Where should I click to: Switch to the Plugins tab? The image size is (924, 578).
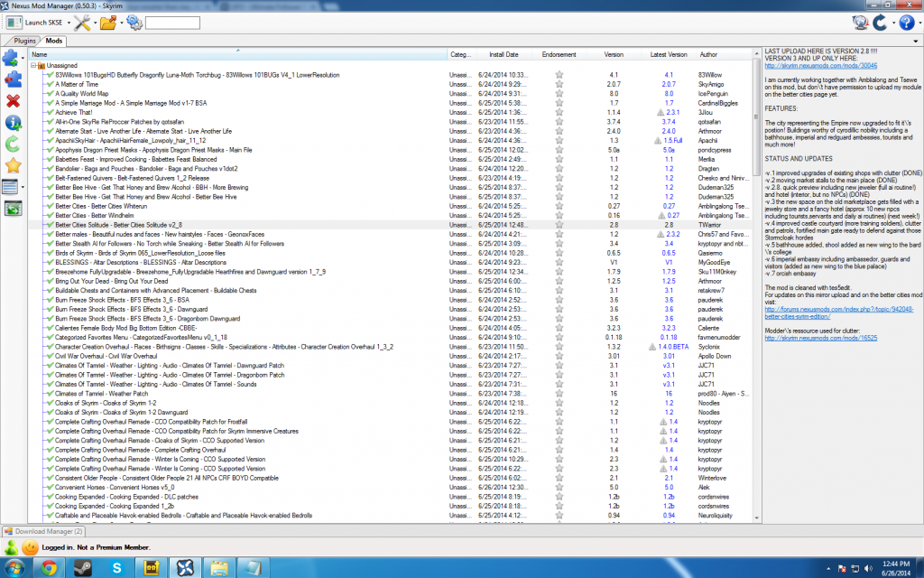click(x=24, y=42)
